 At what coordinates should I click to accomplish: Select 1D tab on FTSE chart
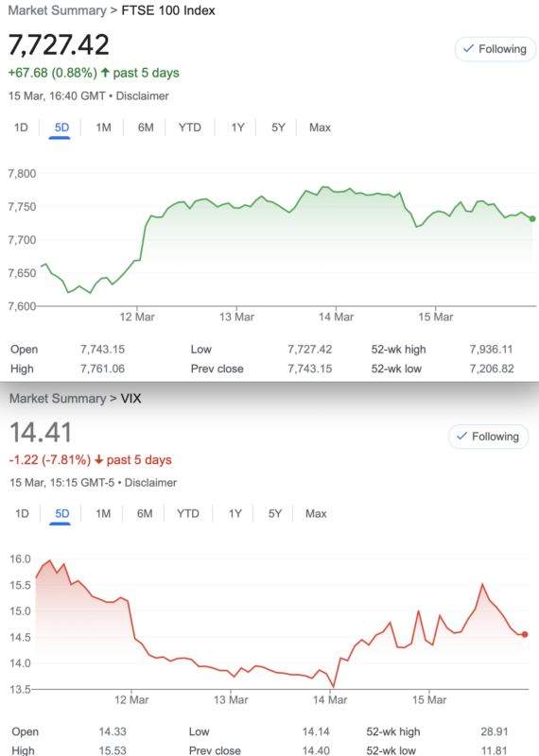(21, 128)
